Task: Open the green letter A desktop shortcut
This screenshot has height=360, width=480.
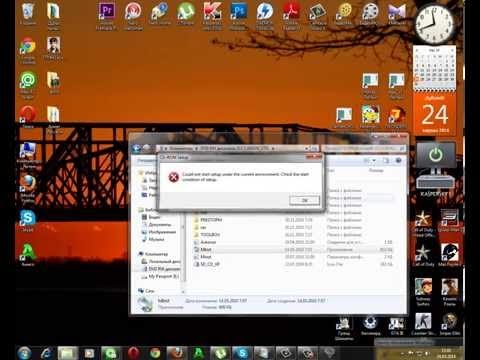Action: pos(28,255)
